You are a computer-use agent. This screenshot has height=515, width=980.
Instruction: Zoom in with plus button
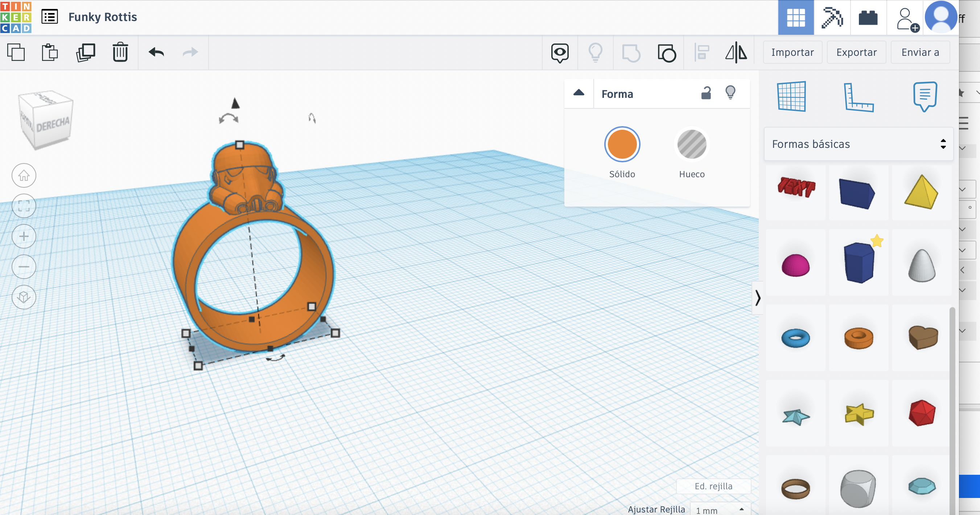tap(24, 236)
